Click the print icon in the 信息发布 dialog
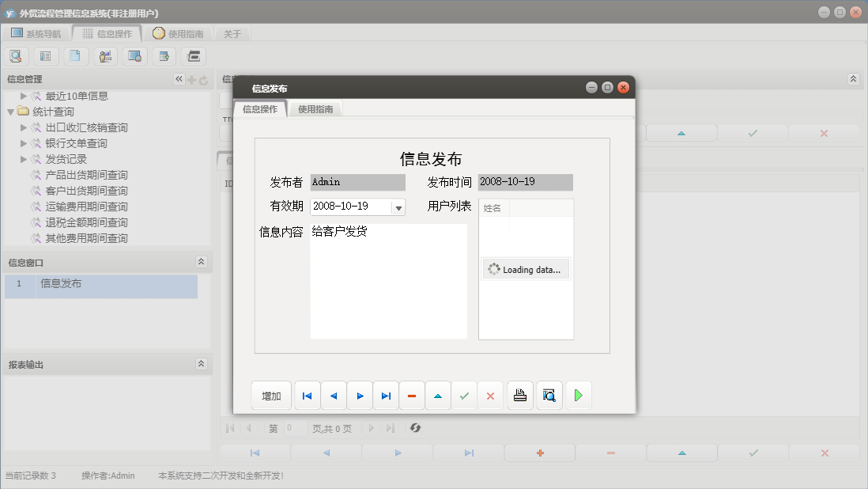868x489 pixels. coord(519,395)
